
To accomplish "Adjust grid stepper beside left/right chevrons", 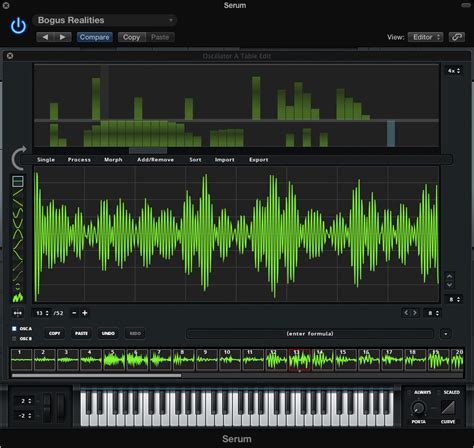I will (x=433, y=313).
